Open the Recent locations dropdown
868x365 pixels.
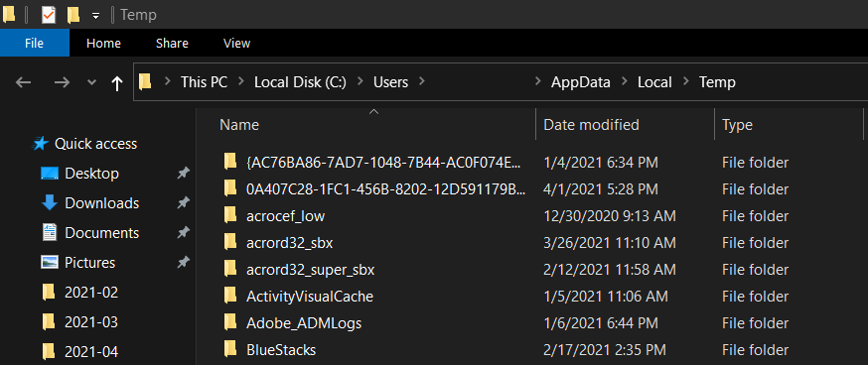92,83
